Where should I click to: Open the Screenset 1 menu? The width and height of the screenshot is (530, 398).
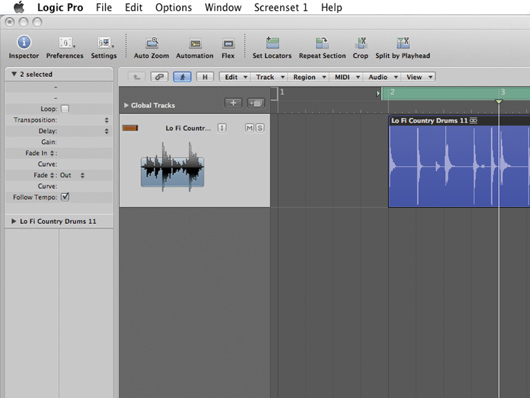281,7
